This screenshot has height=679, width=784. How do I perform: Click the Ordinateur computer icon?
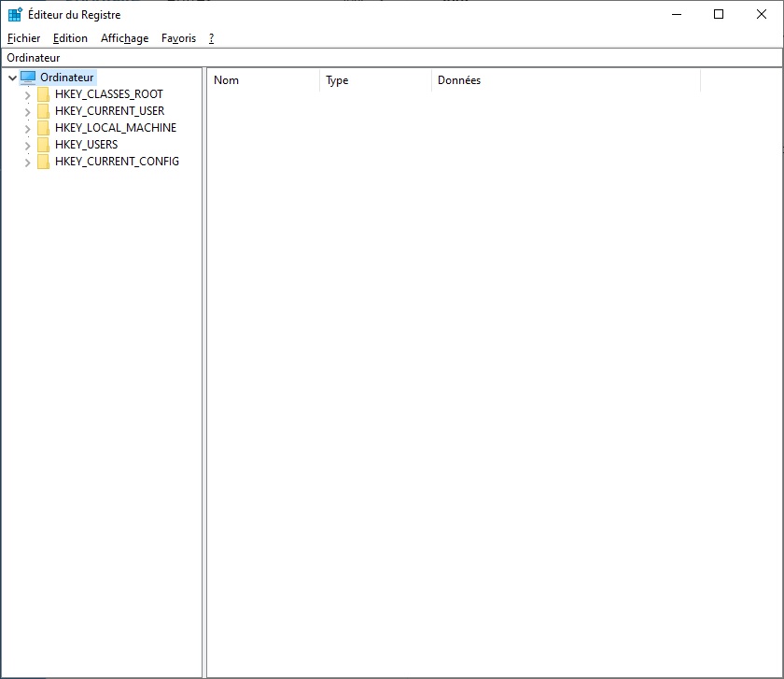(x=28, y=78)
